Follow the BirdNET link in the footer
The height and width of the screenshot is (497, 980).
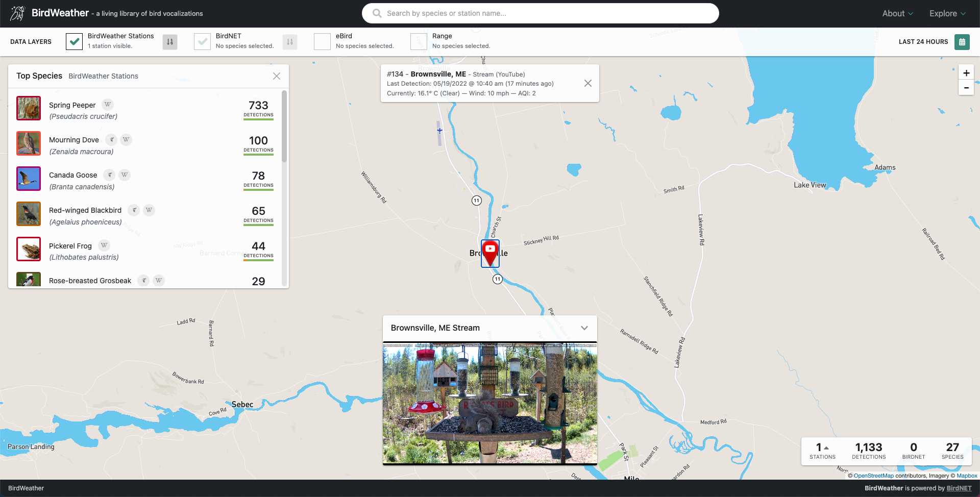tap(959, 488)
